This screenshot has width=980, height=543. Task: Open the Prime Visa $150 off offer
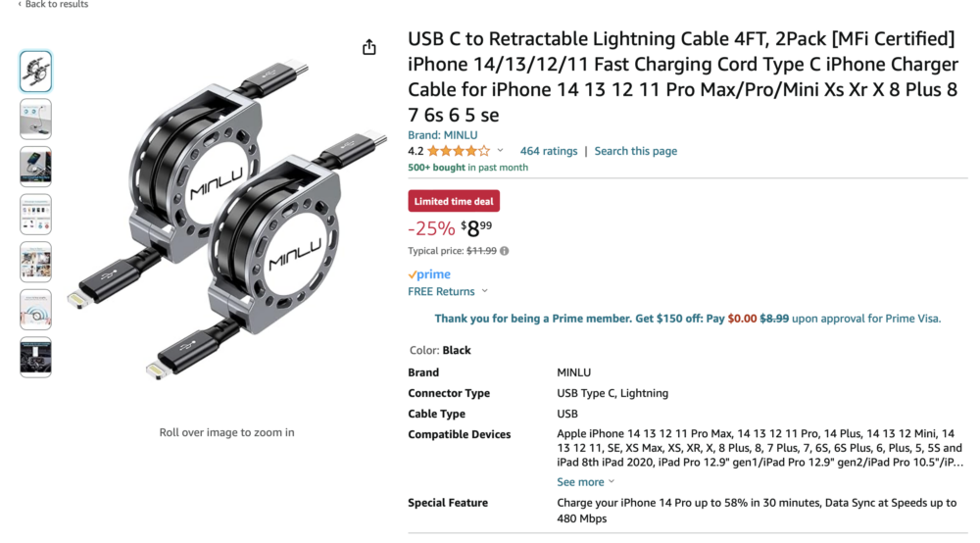(687, 319)
